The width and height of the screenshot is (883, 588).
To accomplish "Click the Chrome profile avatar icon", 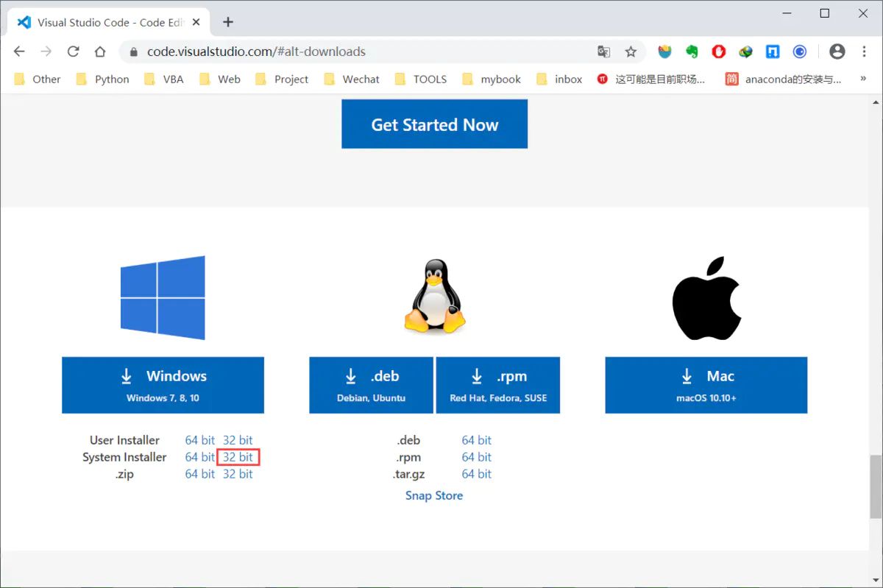I will pos(837,52).
